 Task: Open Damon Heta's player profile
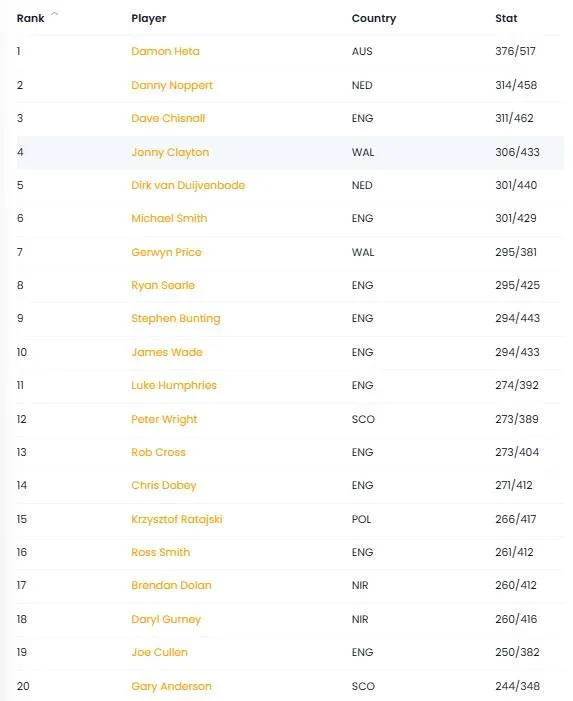(x=165, y=51)
